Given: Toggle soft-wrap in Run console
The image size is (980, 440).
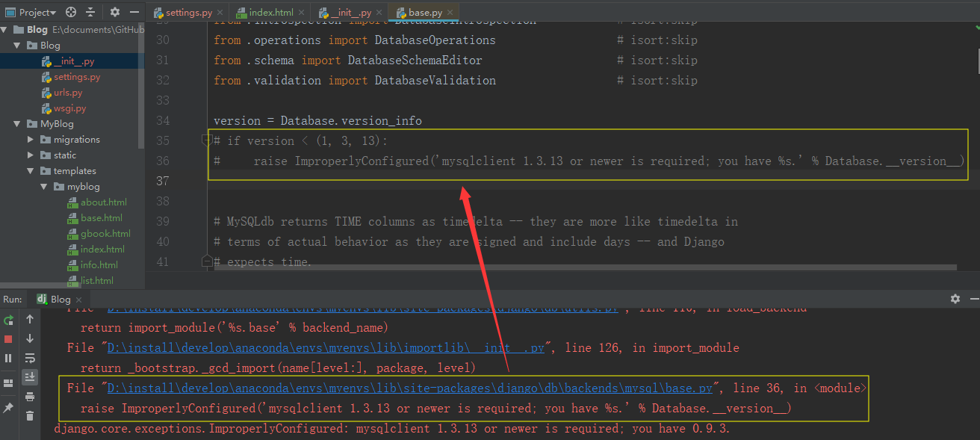Looking at the screenshot, I should (30, 358).
